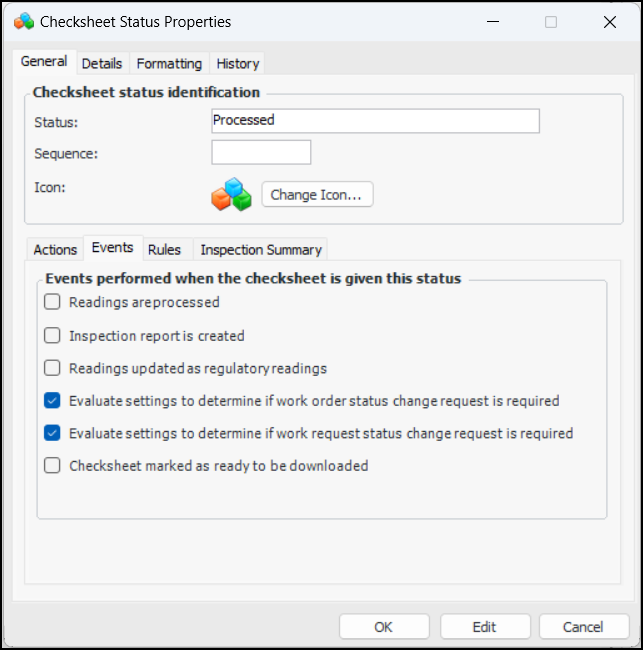Show the Inspection Summary tab
Viewport: 643px width, 650px height.
pyautogui.click(x=261, y=250)
